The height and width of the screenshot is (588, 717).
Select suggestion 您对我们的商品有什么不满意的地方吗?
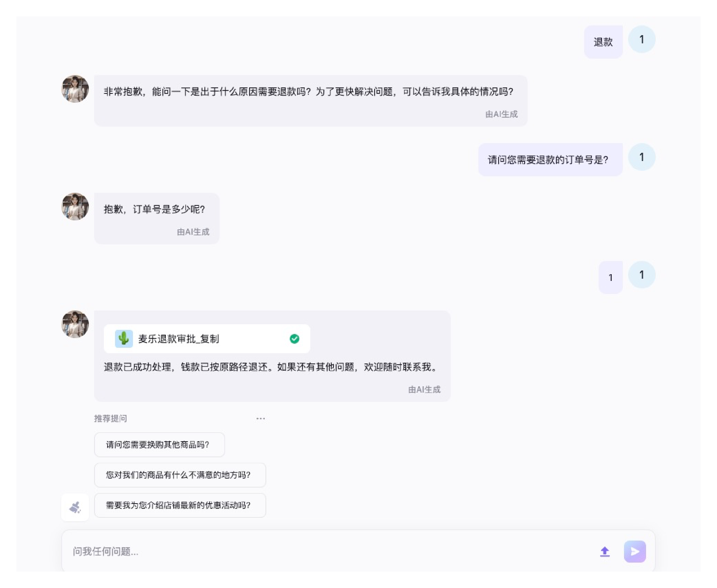coord(180,475)
